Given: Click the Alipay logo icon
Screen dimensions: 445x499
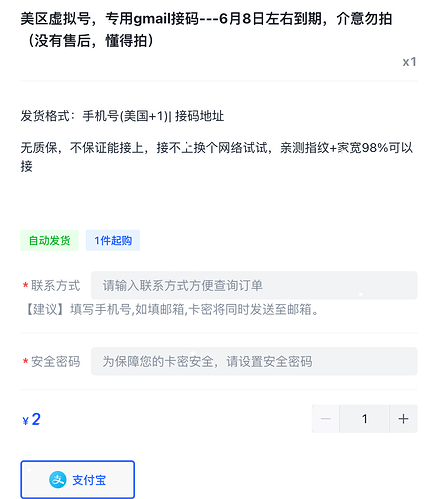Looking at the screenshot, I should (x=58, y=480).
